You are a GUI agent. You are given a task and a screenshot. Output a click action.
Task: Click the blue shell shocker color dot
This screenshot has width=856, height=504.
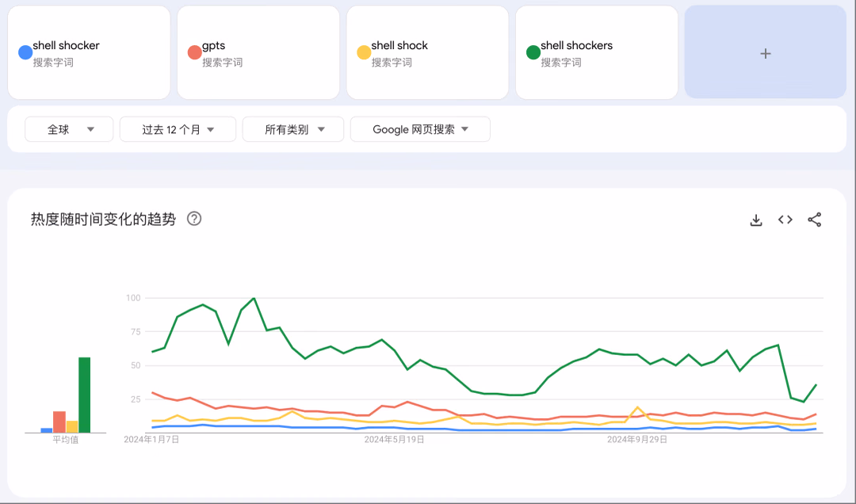(25, 52)
